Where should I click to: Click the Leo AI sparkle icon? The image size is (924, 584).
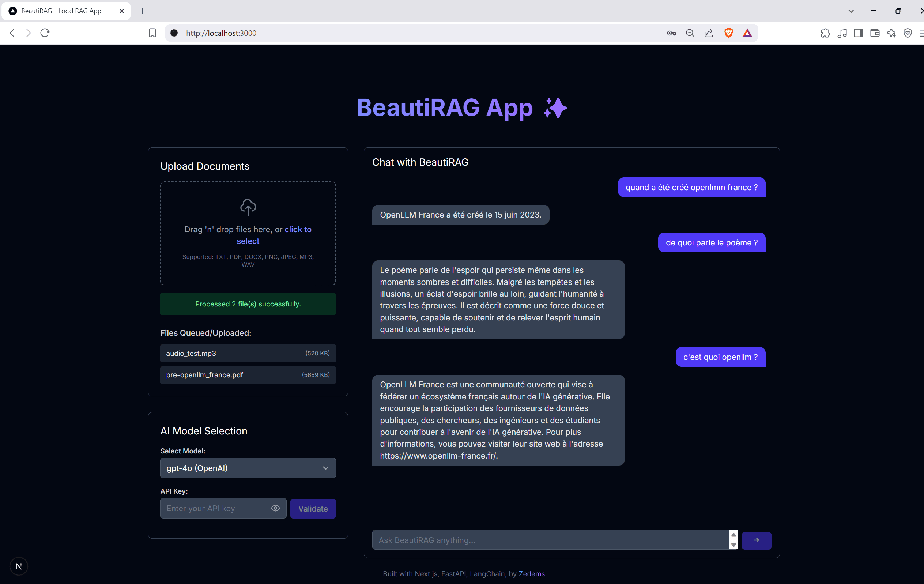tap(891, 33)
